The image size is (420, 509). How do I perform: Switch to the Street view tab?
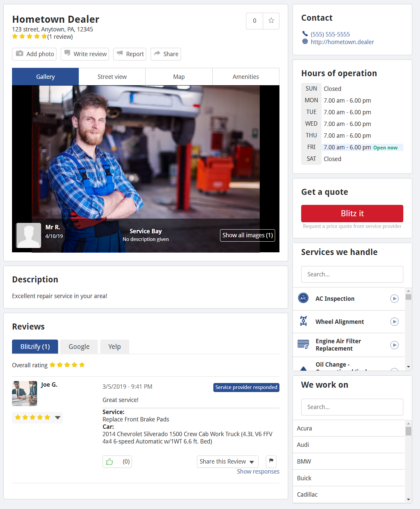(x=112, y=77)
